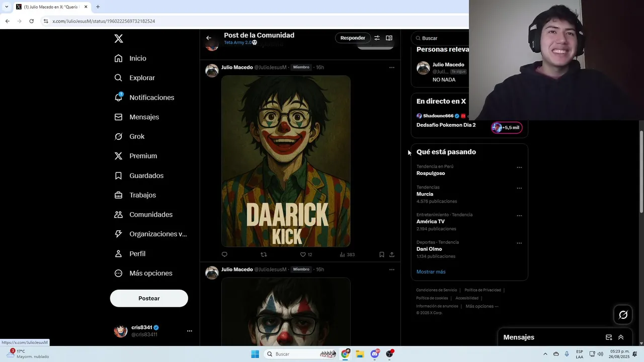Screen dimensions: 644x362
Task: Open the second clown face image
Action: tap(286, 312)
